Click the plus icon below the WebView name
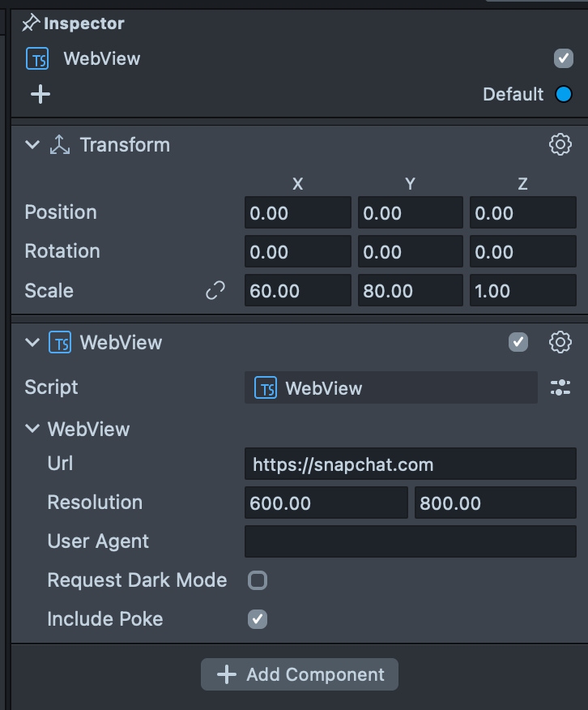Viewport: 588px width, 710px height. (x=40, y=95)
